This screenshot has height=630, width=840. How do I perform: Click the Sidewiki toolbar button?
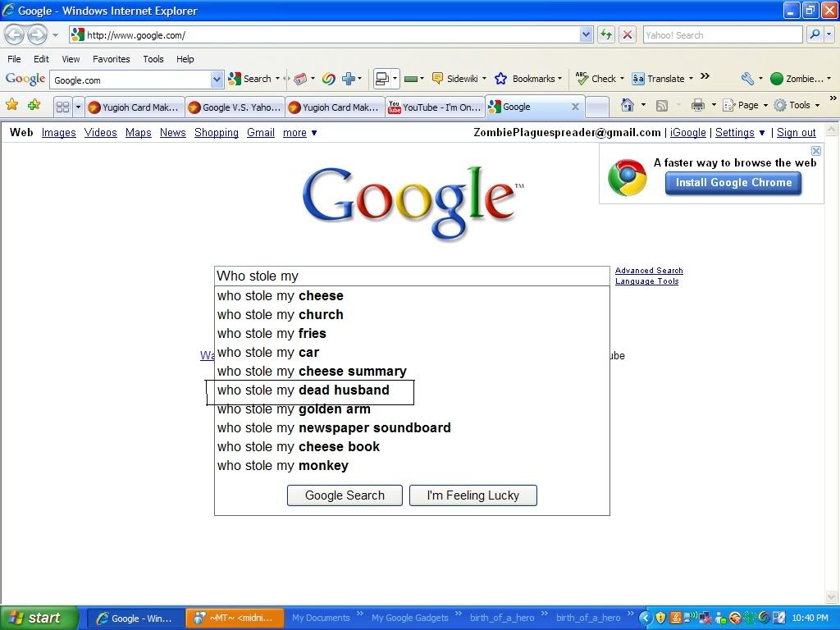pos(455,79)
